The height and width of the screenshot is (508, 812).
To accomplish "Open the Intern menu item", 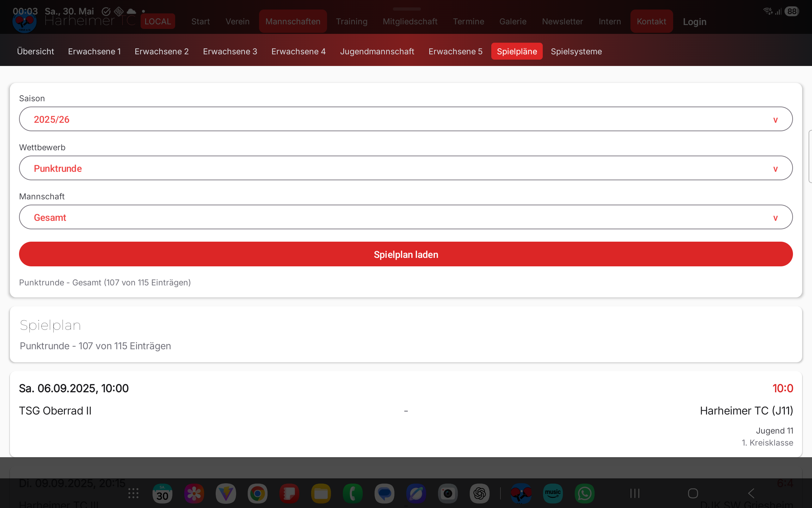I will pyautogui.click(x=610, y=22).
